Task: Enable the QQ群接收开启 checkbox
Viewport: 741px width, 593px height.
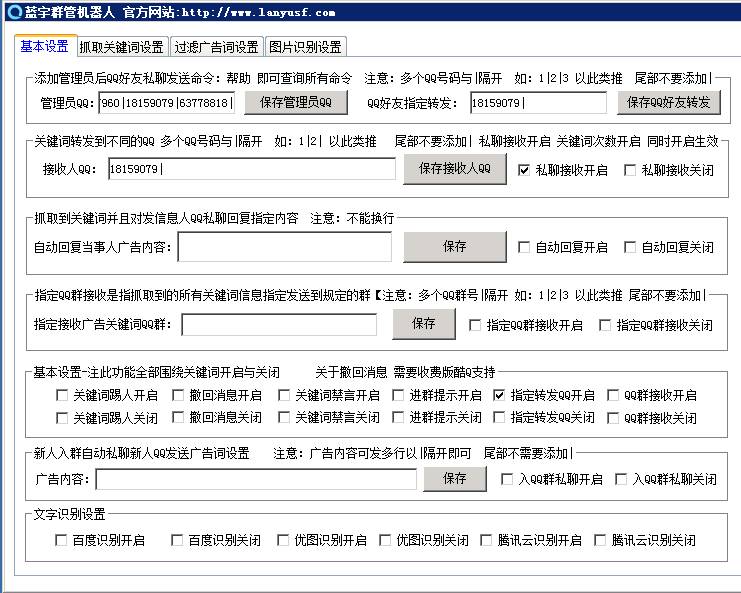Action: (612, 395)
